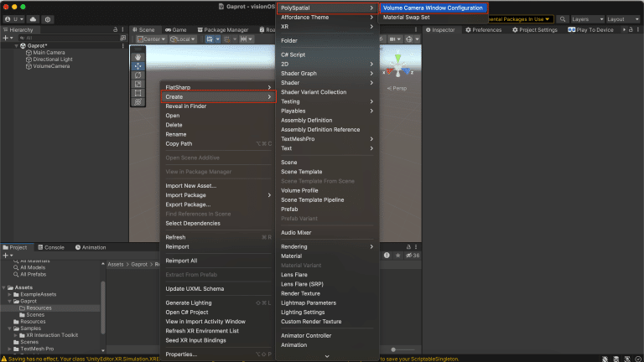
Task: Open Hierarchy panel three-dot menu
Action: coord(122,29)
